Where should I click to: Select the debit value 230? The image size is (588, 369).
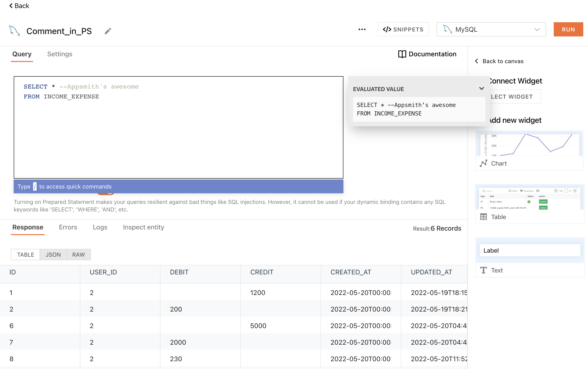point(176,359)
